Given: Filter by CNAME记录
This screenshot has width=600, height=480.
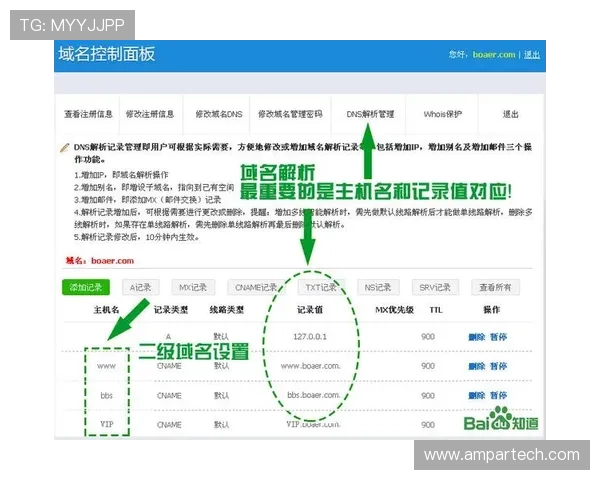Looking at the screenshot, I should (x=256, y=287).
